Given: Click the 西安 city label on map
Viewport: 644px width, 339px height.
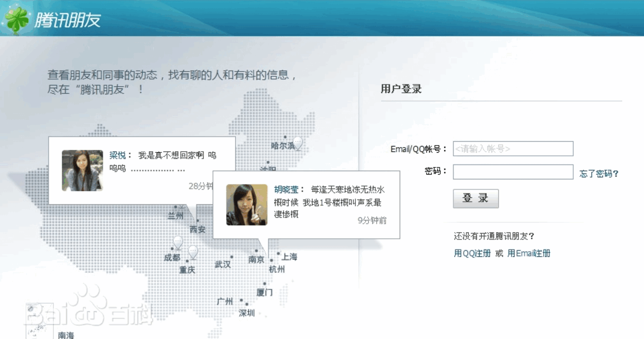Looking at the screenshot, I should point(198,230).
